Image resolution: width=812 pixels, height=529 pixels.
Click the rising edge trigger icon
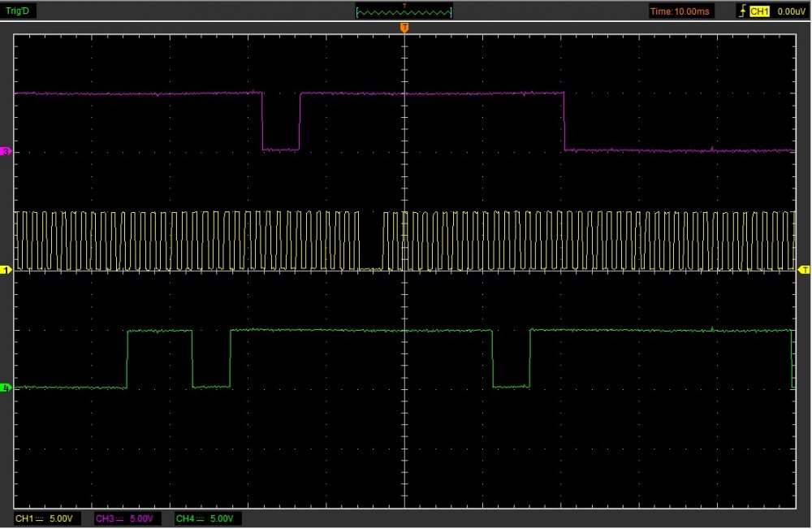point(741,11)
